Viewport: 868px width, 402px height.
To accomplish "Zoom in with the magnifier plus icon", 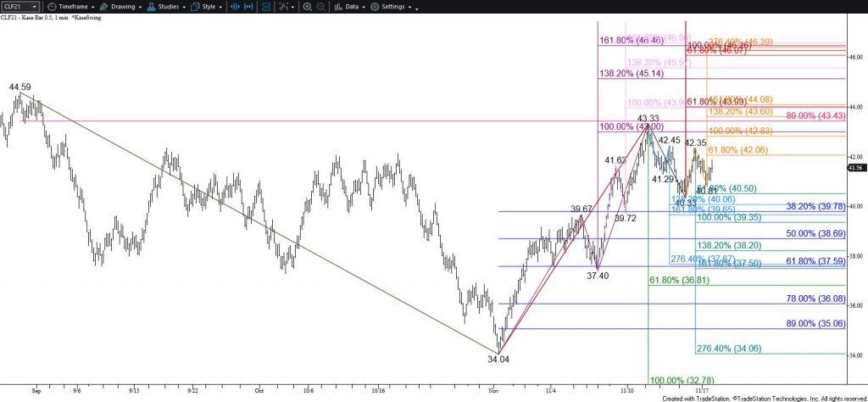I will click(x=309, y=7).
